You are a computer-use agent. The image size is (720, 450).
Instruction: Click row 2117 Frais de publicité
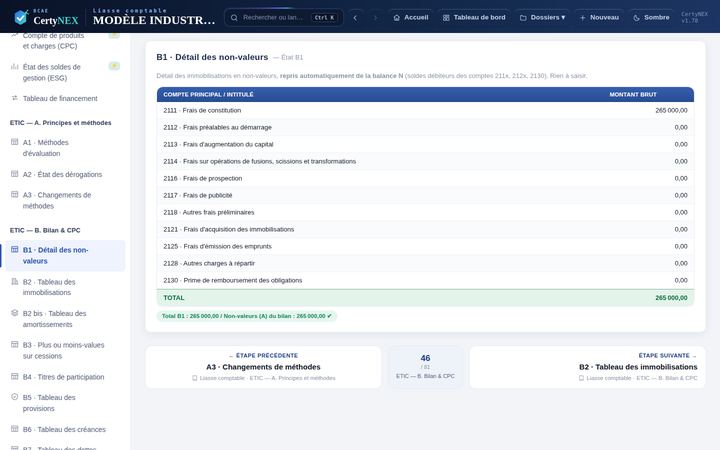[425, 195]
